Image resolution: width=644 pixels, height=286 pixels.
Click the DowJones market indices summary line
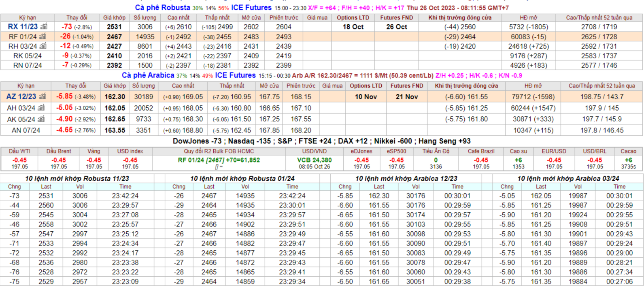pos(321,141)
